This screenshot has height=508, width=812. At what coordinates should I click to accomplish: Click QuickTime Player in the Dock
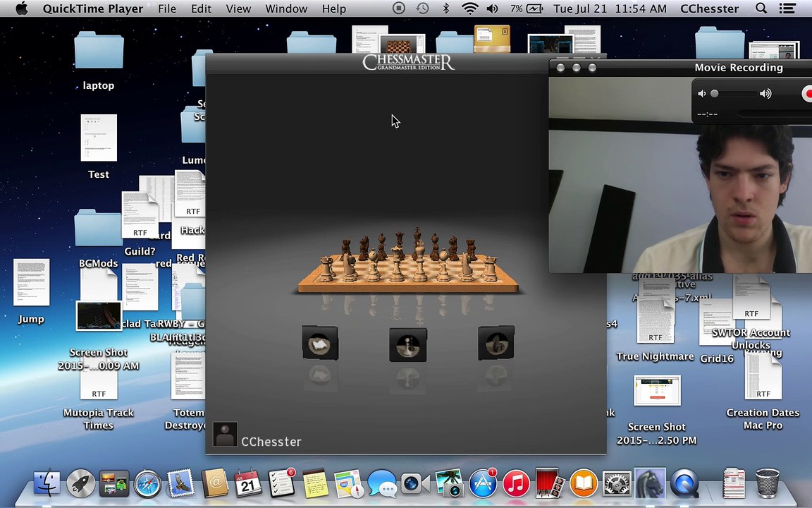pyautogui.click(x=684, y=483)
